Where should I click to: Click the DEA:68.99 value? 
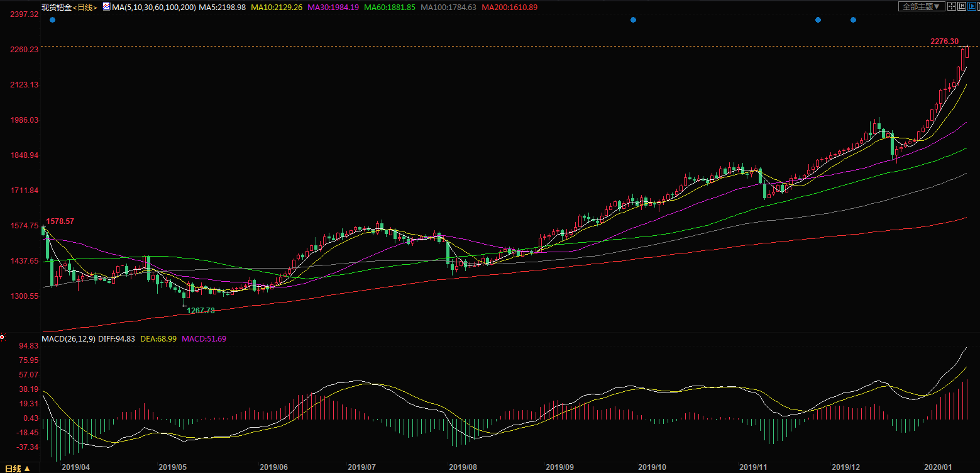[x=158, y=338]
